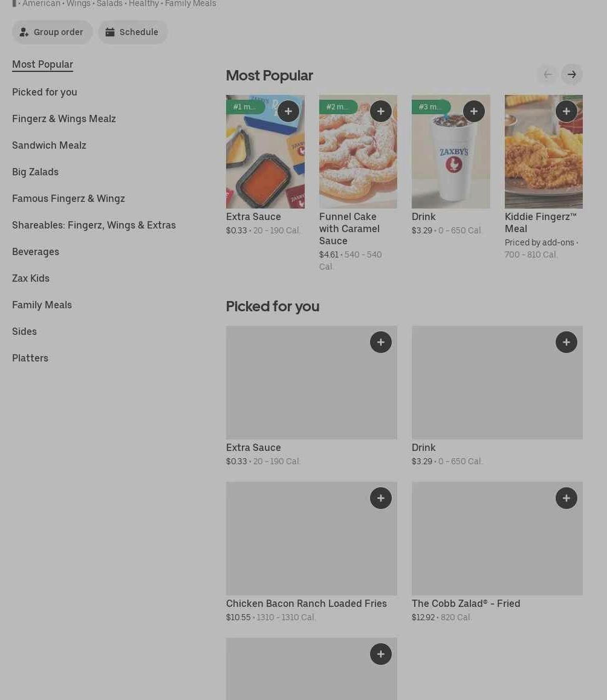Open the Platters category
The width and height of the screenshot is (607, 700).
[30, 358]
